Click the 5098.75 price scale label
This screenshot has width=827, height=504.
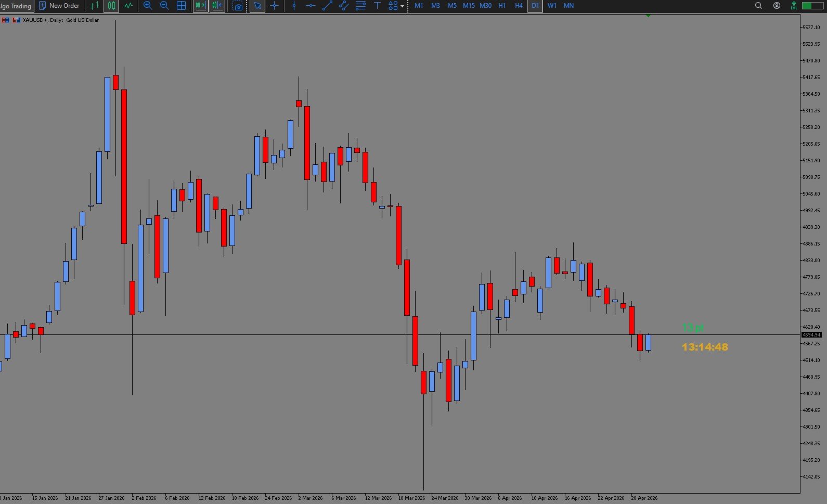pyautogui.click(x=811, y=177)
